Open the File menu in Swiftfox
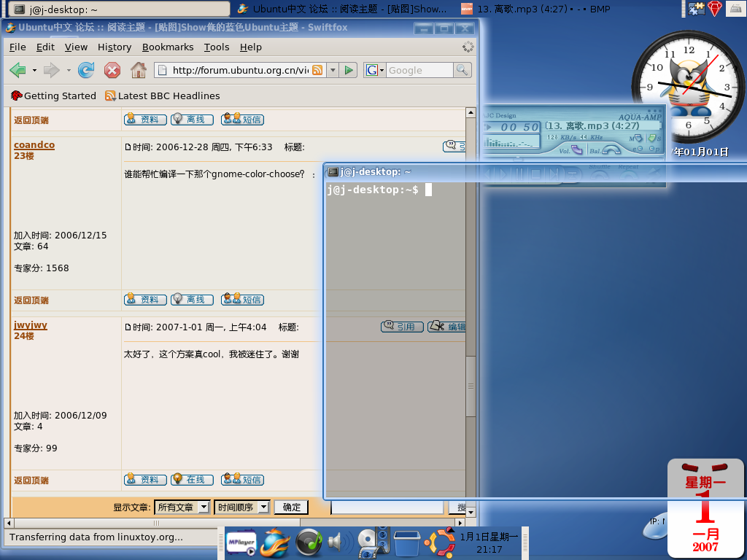 coord(18,47)
